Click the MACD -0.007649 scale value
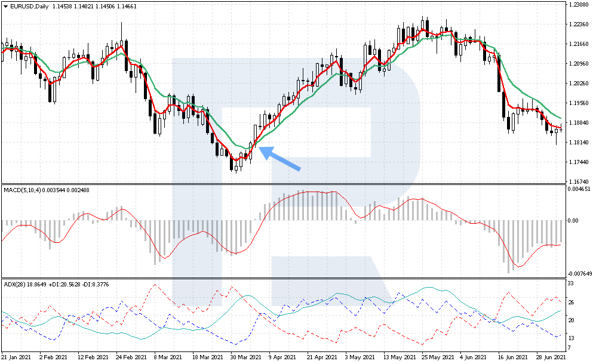This screenshot has width=593, height=364. point(578,274)
